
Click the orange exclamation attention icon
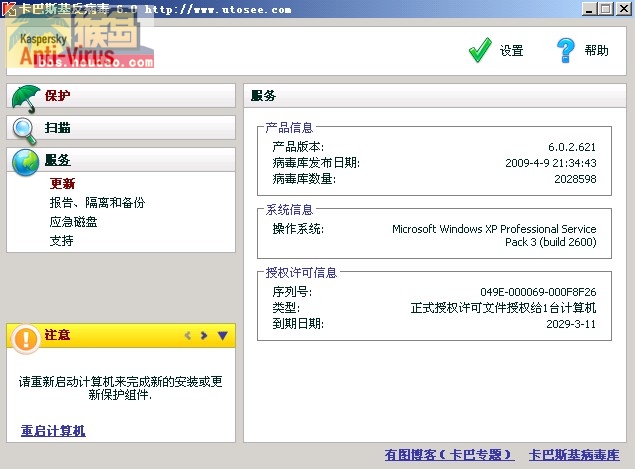26,339
